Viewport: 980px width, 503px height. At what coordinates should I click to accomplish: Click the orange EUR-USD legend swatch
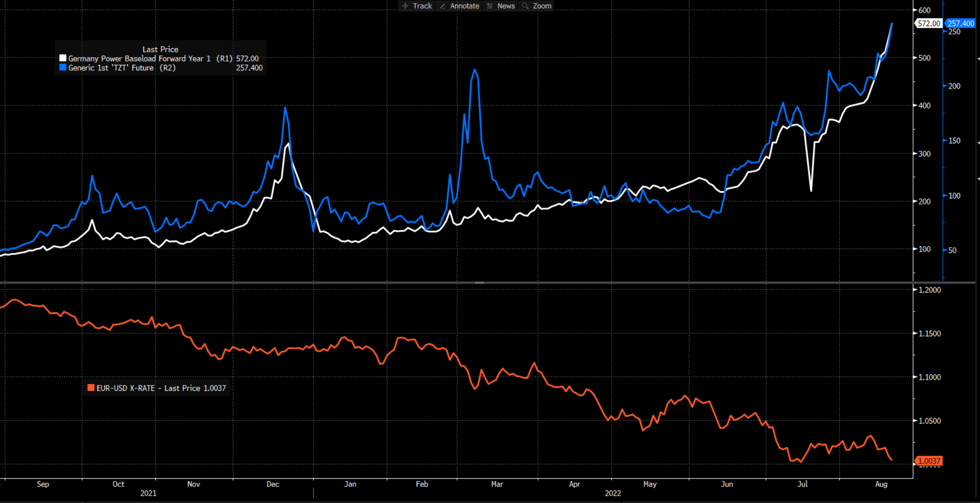tap(91, 388)
